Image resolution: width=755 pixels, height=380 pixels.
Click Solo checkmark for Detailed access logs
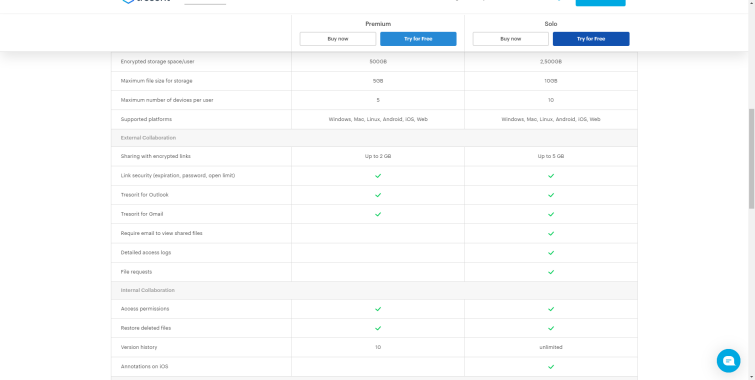click(551, 253)
